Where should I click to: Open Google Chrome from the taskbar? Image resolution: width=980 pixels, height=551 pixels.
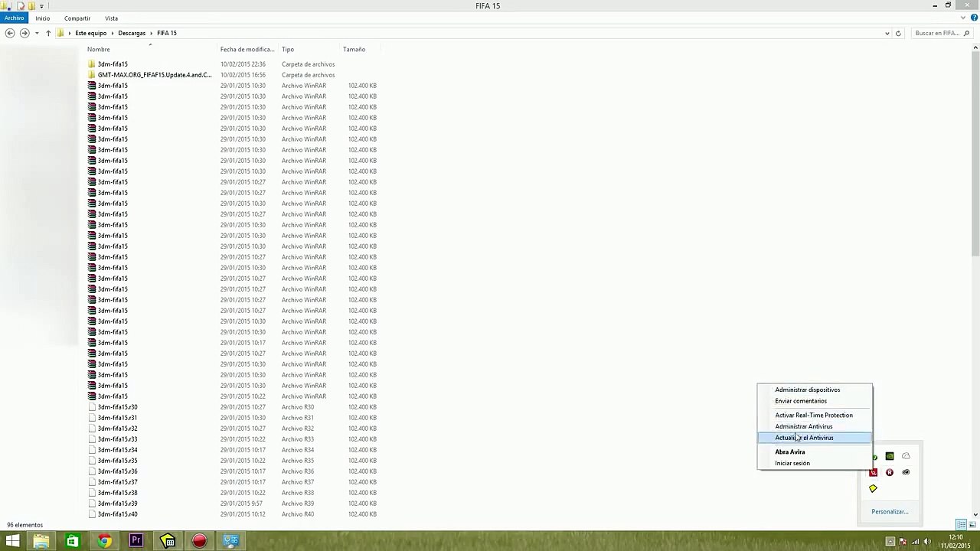[x=104, y=542]
